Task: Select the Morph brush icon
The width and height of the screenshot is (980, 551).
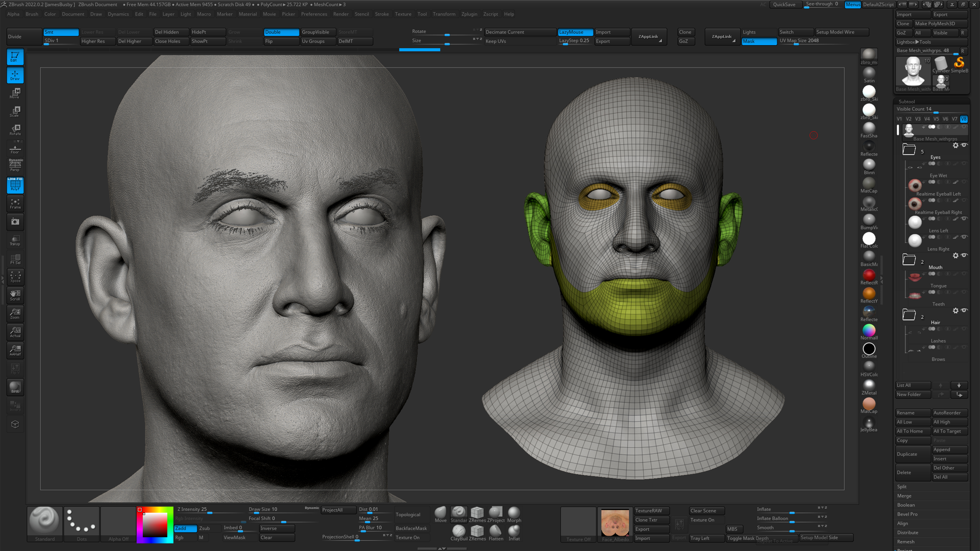Action: (514, 513)
